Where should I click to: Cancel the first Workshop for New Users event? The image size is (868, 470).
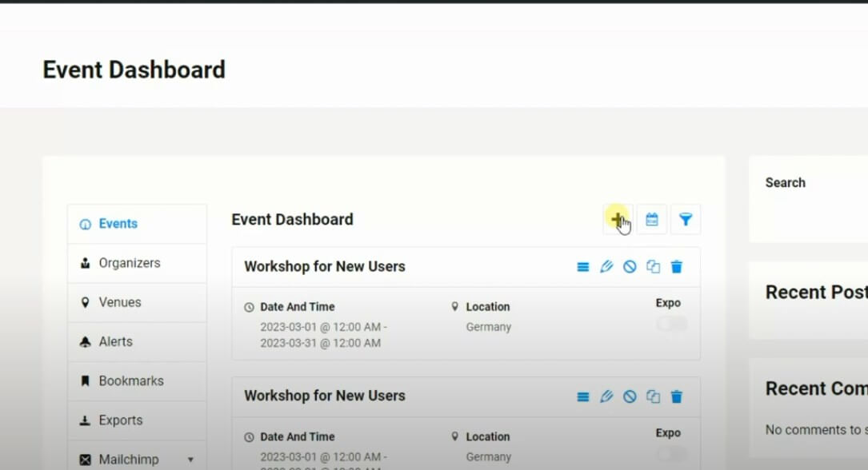(x=630, y=266)
